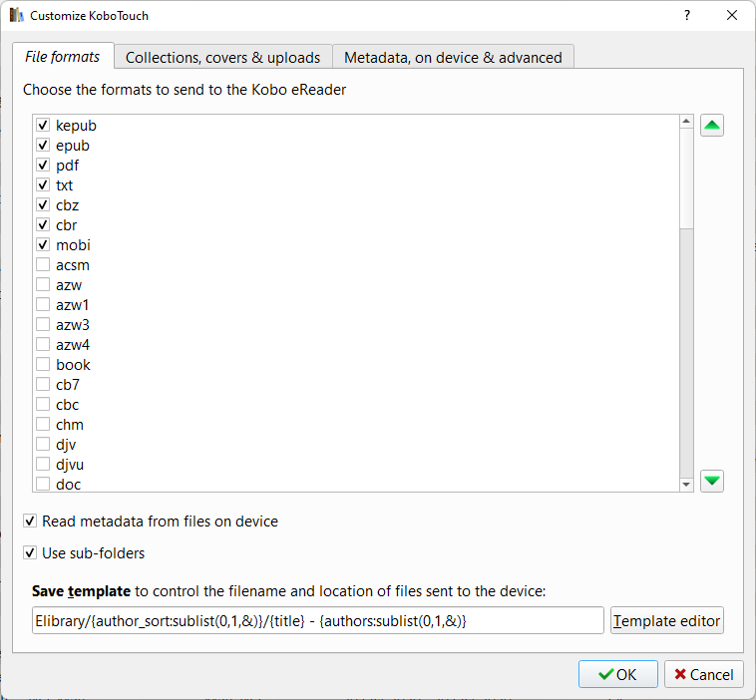Switch to the File formats tab
Screen dimensions: 756x700
click(x=63, y=57)
